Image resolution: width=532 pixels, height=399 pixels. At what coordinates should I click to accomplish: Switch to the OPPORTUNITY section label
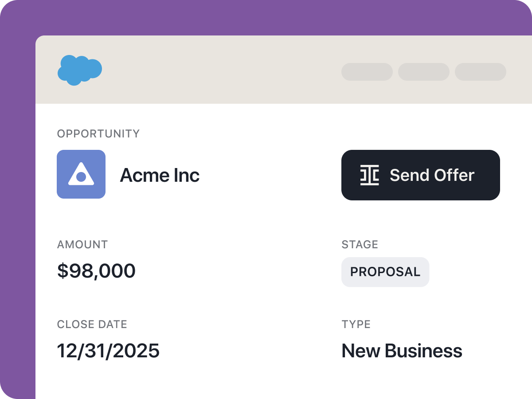point(98,133)
